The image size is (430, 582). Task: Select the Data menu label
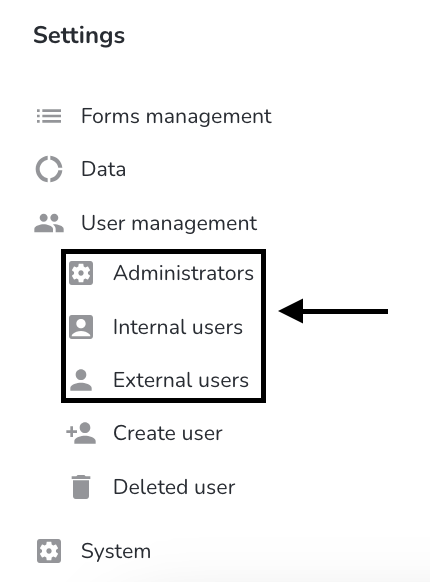click(x=104, y=169)
